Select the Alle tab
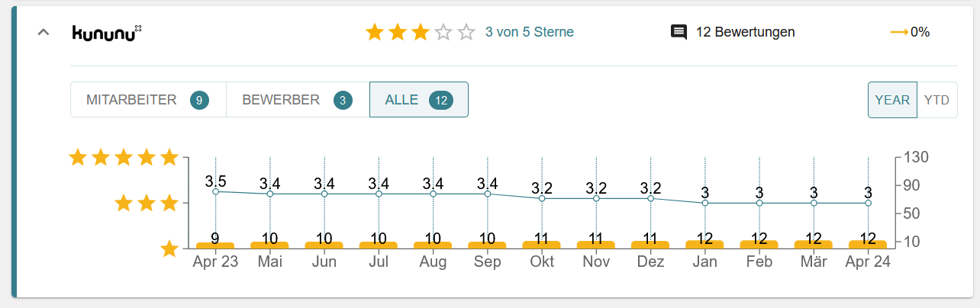 pos(418,100)
